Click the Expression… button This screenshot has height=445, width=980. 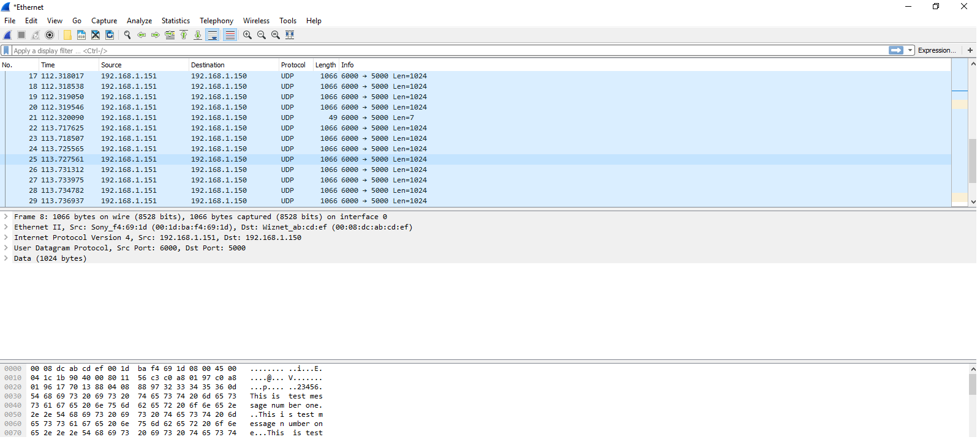(x=937, y=50)
